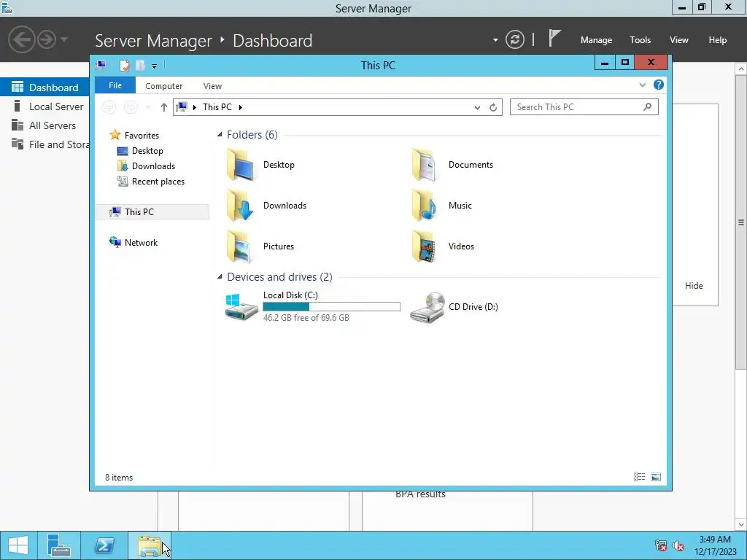Image resolution: width=747 pixels, height=560 pixels.
Task: Open the View ribbon tab in explorer
Action: [x=212, y=86]
